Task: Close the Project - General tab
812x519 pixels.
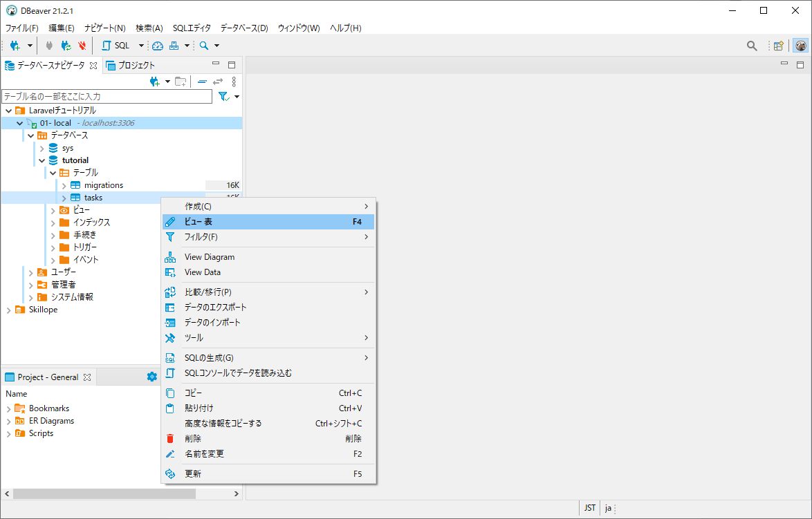Action: (87, 377)
